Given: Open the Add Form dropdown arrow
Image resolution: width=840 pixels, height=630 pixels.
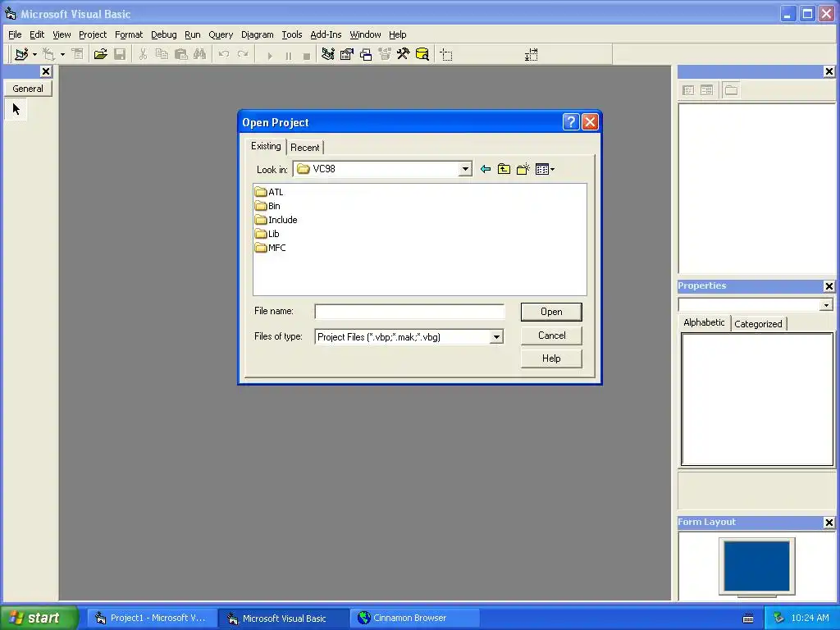Looking at the screenshot, I should [62, 55].
